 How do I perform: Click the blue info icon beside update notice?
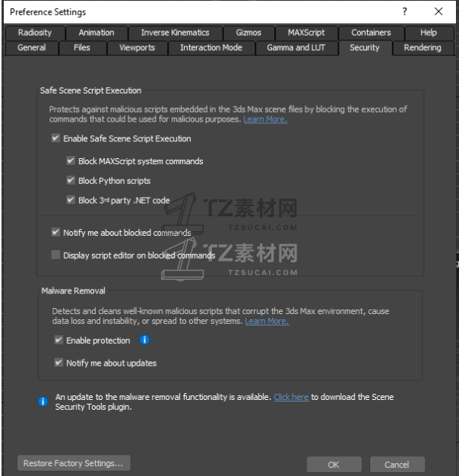pos(43,401)
